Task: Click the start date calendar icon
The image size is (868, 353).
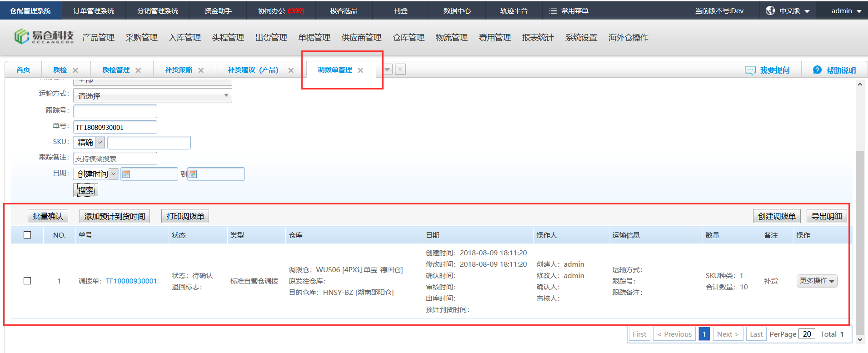Action: tap(126, 174)
